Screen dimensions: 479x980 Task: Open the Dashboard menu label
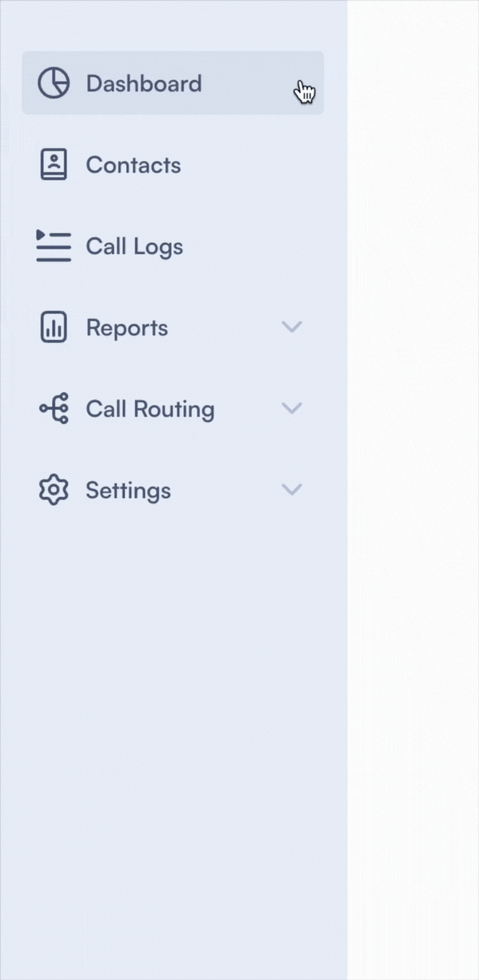click(x=144, y=83)
